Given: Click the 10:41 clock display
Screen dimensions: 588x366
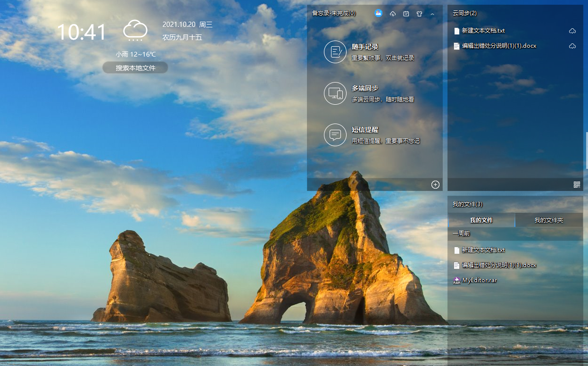Looking at the screenshot, I should point(82,32).
